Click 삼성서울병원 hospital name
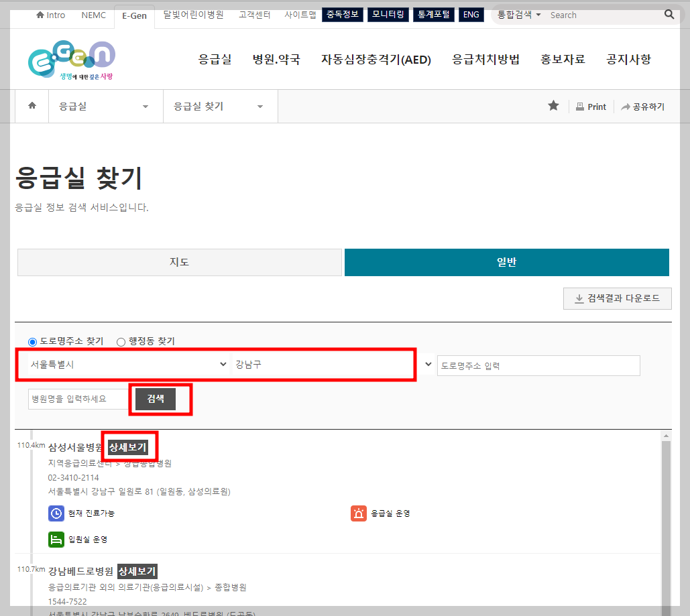 pyautogui.click(x=76, y=448)
